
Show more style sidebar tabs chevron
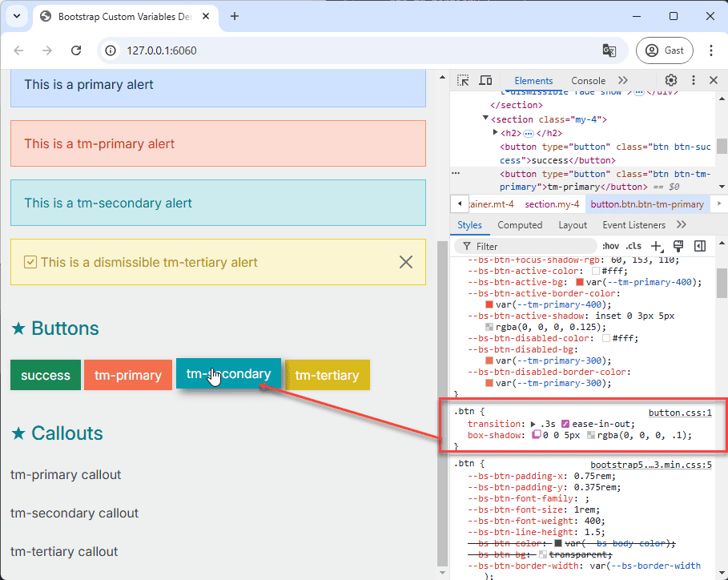point(681,225)
